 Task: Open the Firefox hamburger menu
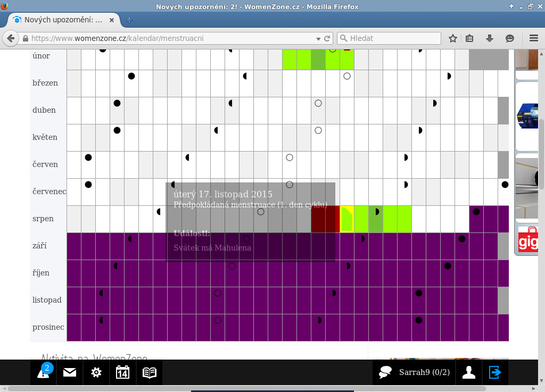pos(534,38)
